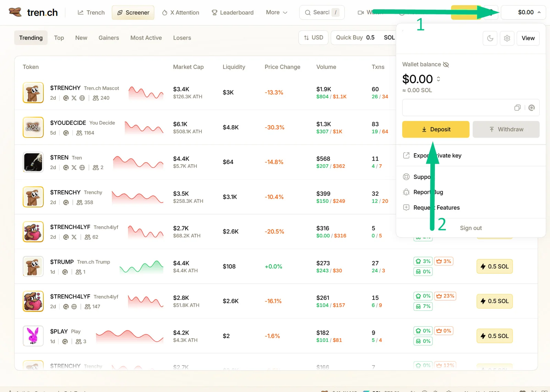Image resolution: width=550 pixels, height=392 pixels.
Task: Click the Withdraw button
Action: [x=506, y=129]
